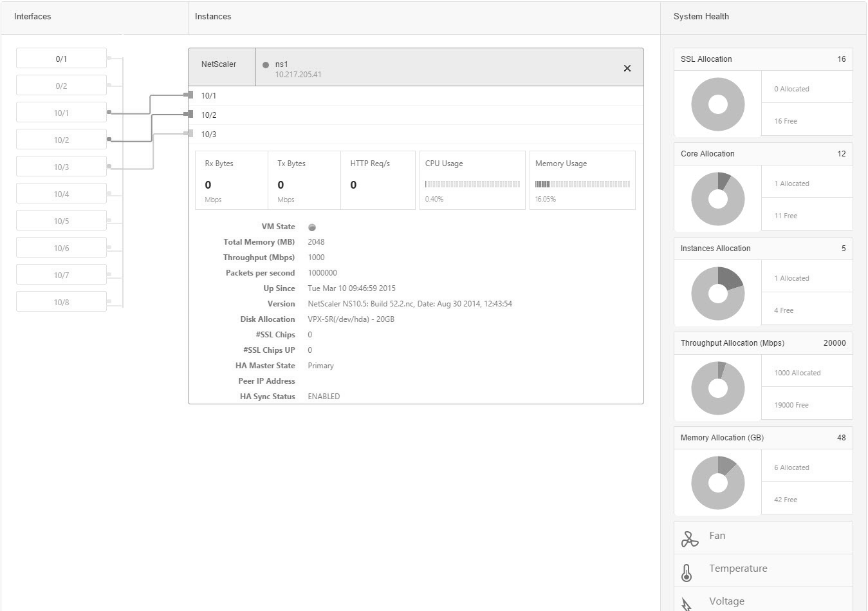Viewport: 868px width, 611px height.
Task: Select interface 10/1 in Interfaces list
Action: [x=61, y=112]
